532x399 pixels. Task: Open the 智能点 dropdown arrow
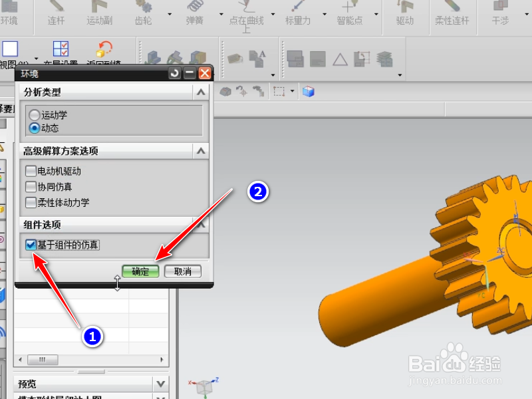(x=376, y=14)
